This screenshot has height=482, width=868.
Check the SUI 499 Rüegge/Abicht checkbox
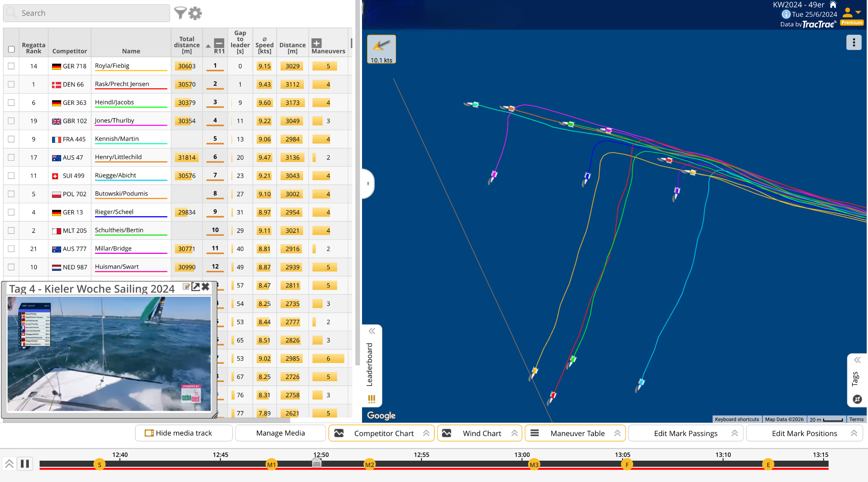[x=12, y=176]
